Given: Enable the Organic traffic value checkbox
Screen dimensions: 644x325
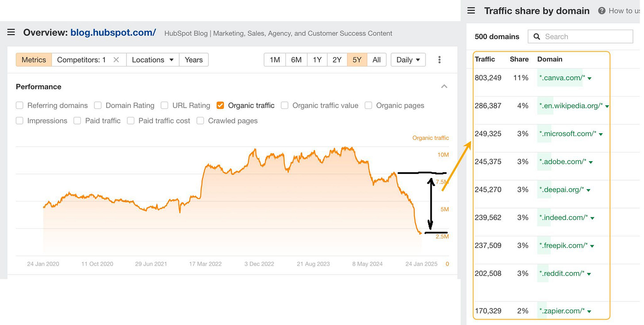Looking at the screenshot, I should pyautogui.click(x=285, y=105).
